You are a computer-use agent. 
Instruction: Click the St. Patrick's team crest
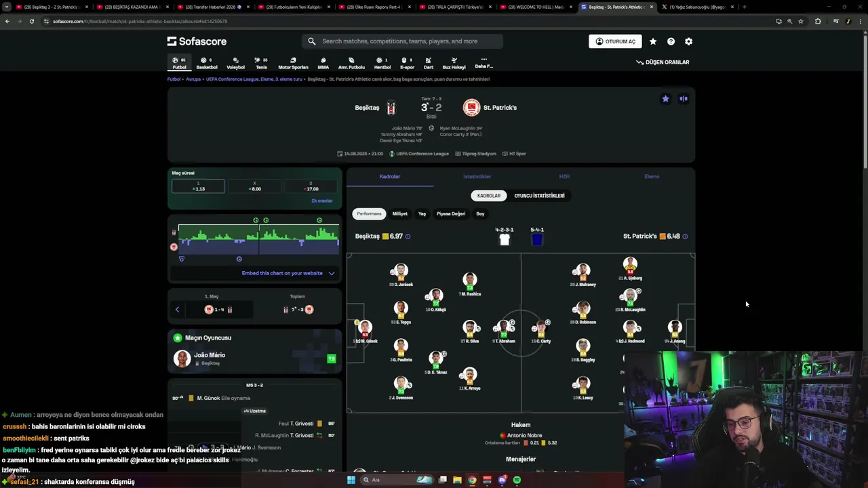click(x=471, y=108)
